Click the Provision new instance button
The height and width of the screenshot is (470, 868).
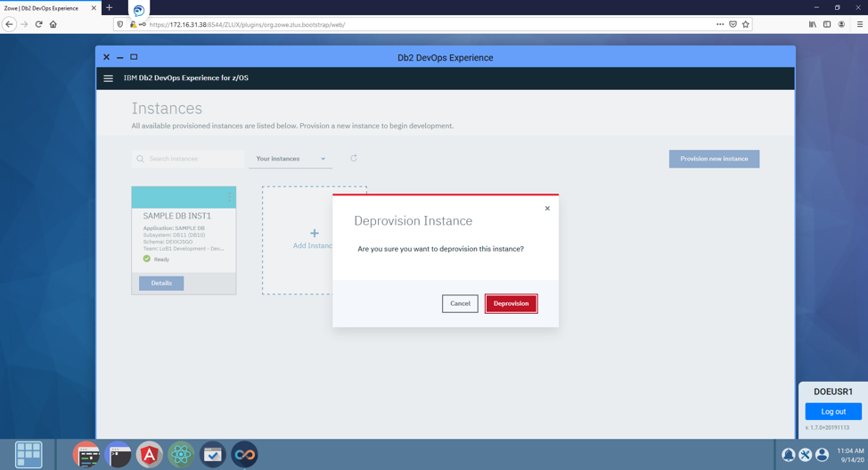(x=714, y=159)
